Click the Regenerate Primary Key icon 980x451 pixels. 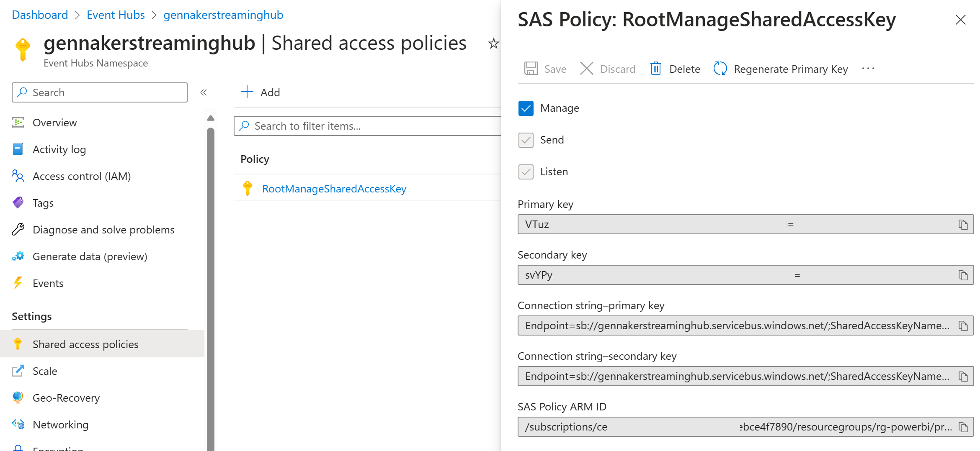(x=720, y=69)
